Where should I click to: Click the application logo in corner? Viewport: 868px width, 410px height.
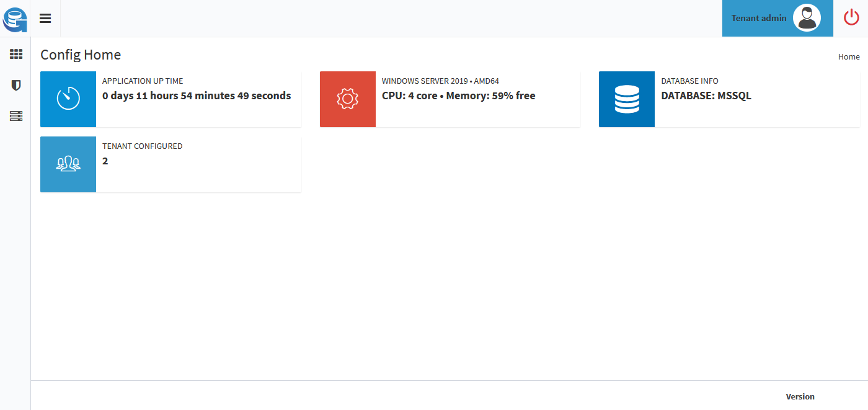click(15, 18)
